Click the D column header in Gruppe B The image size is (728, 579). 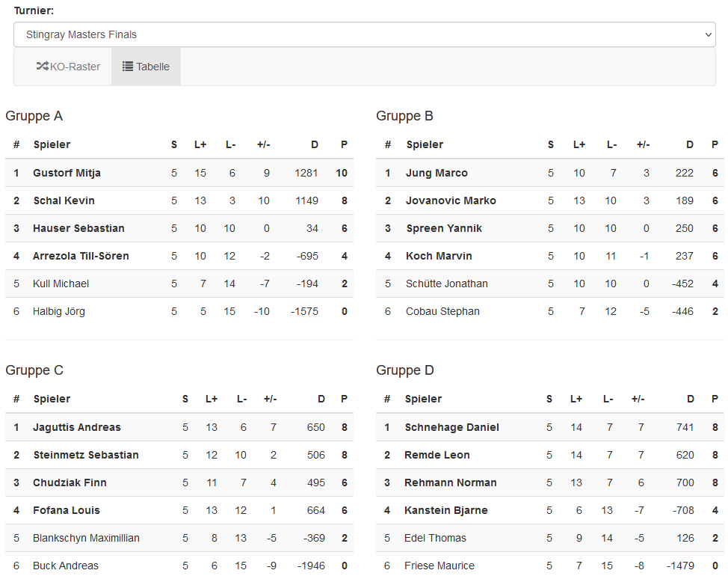(x=690, y=144)
